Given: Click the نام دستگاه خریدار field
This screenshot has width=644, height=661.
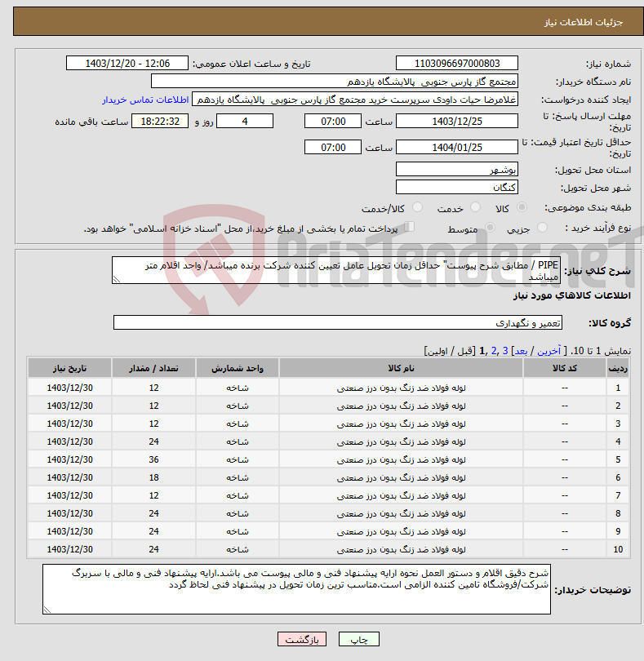Looking at the screenshot, I should pos(335,82).
